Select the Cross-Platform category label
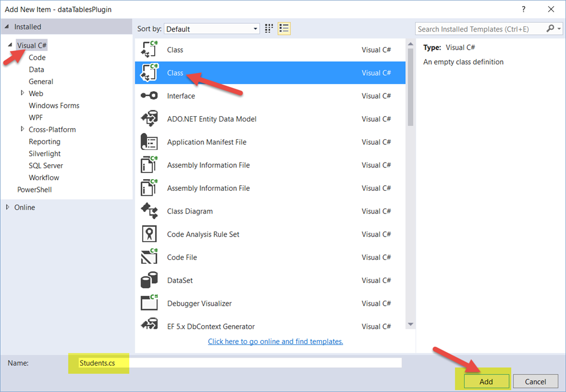The height and width of the screenshot is (392, 566). [x=53, y=129]
